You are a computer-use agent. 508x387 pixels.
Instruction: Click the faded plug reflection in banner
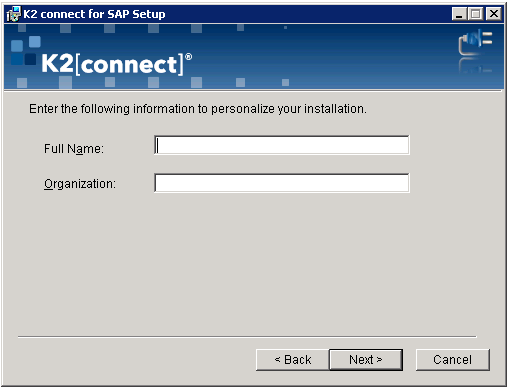475,65
